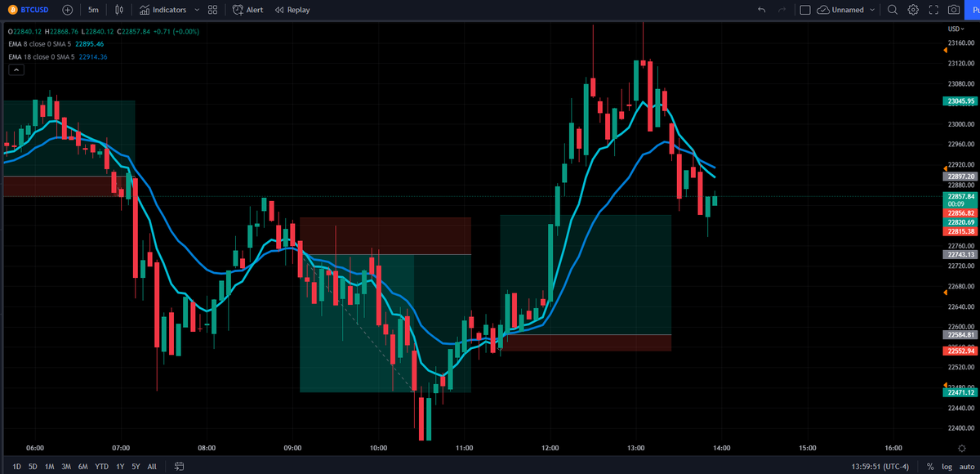Viewport: 980px width, 474px height.
Task: Expand the indicators favorites chevron
Action: pyautogui.click(x=197, y=10)
